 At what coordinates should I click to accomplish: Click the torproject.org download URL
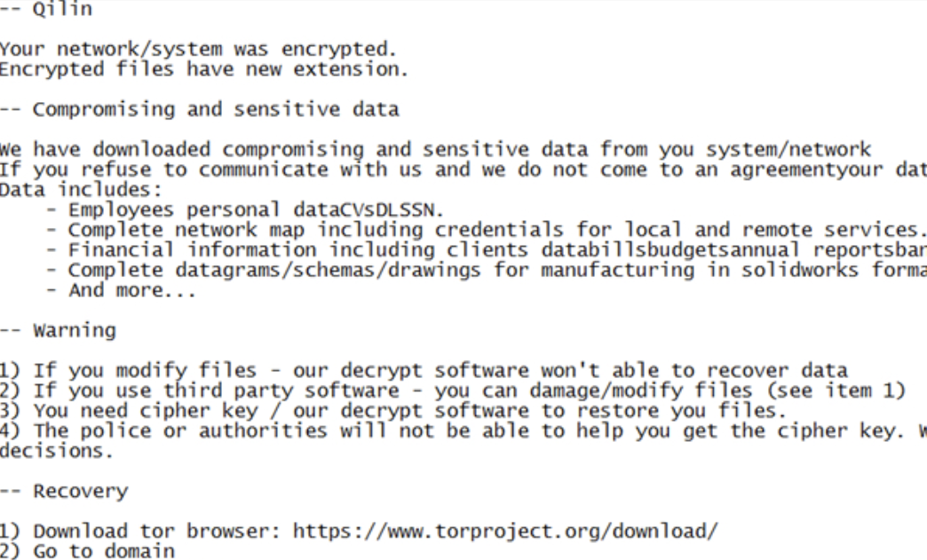(504, 532)
